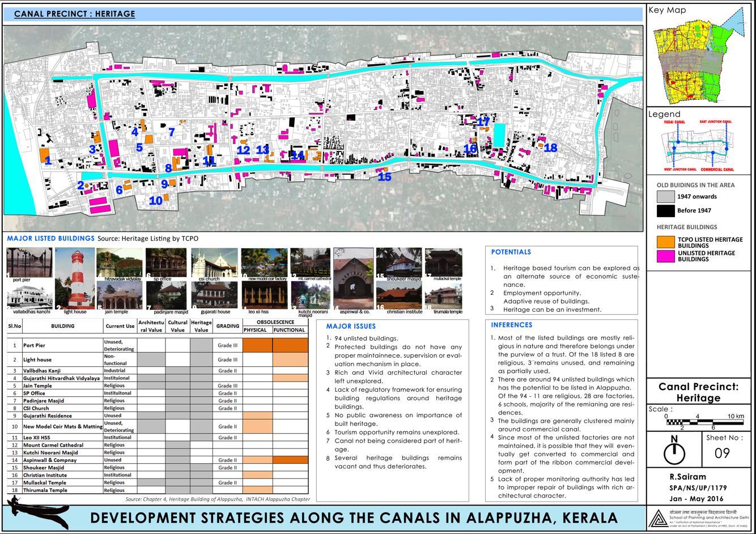
Task: Click the School of Planning and Architecture triangle logo
Action: click(x=658, y=519)
